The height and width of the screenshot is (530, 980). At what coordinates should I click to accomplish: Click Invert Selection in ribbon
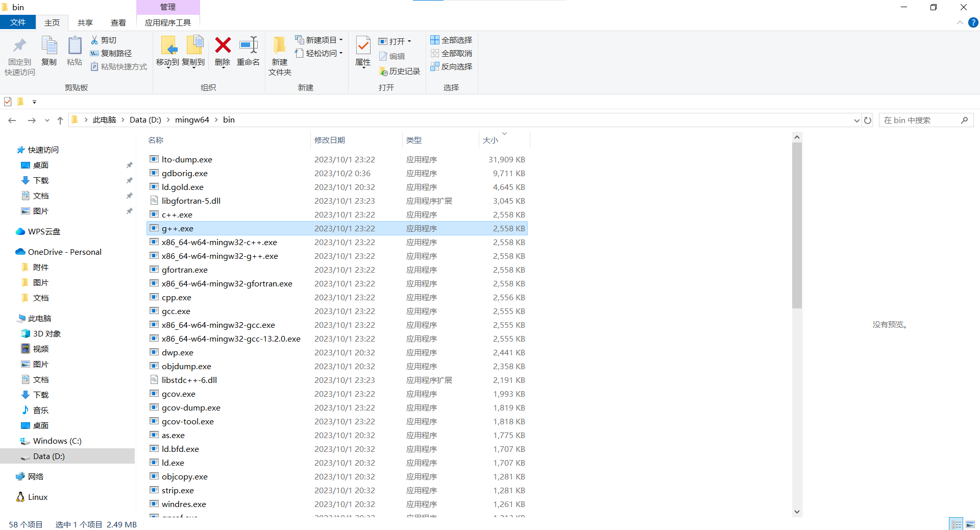click(451, 66)
